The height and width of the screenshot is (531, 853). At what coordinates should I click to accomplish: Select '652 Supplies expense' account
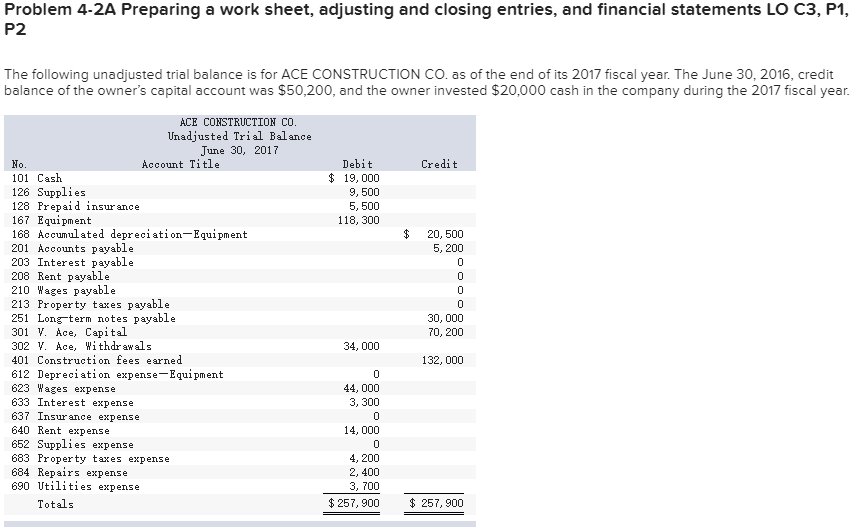pyautogui.click(x=72, y=445)
